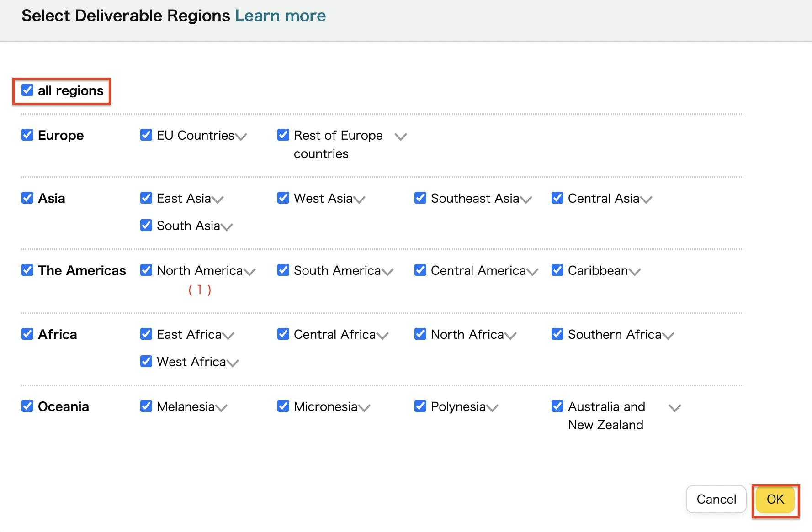Show the Polynesia country list

pos(492,408)
